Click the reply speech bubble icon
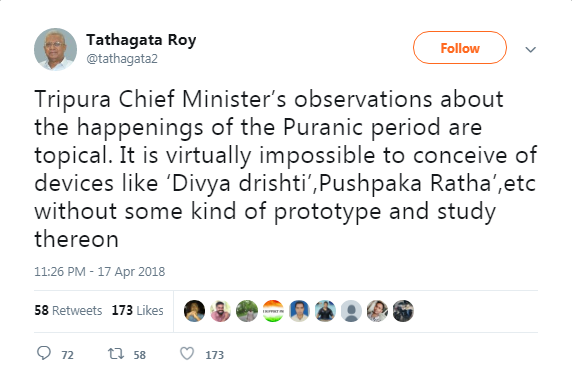572x382 pixels. pyautogui.click(x=44, y=353)
